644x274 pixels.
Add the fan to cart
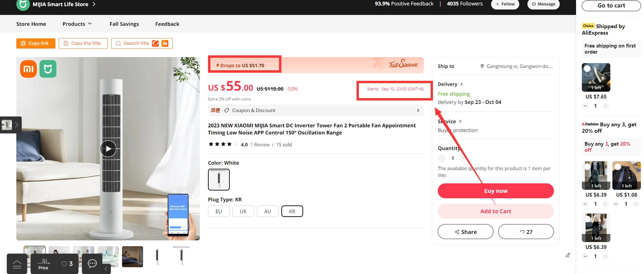(495, 211)
